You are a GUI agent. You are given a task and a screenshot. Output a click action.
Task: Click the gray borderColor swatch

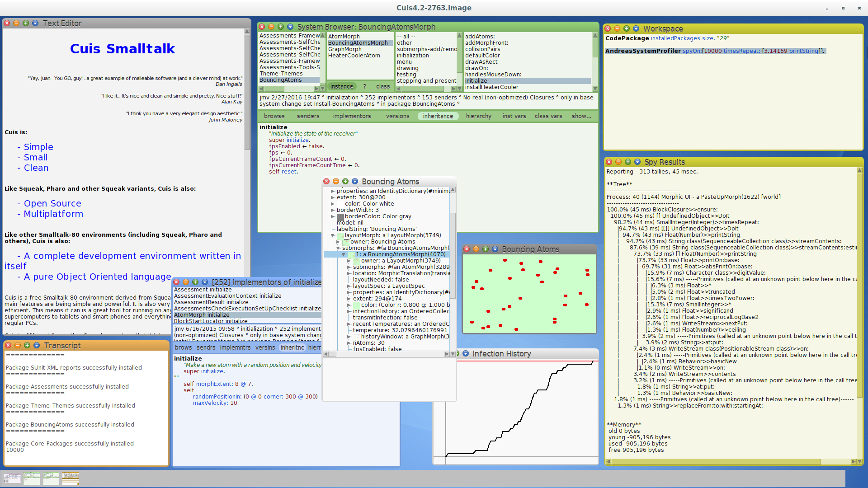(340, 217)
